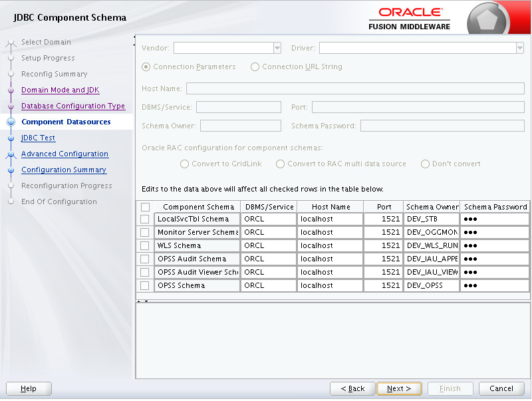Click the DEV_WLS_RUN schema owner cell

432,245
